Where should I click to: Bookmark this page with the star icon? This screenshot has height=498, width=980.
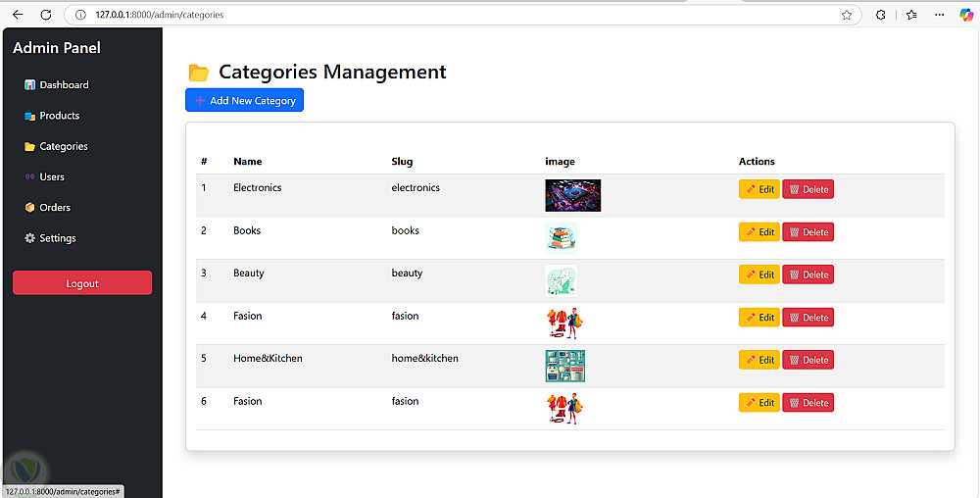pos(846,15)
